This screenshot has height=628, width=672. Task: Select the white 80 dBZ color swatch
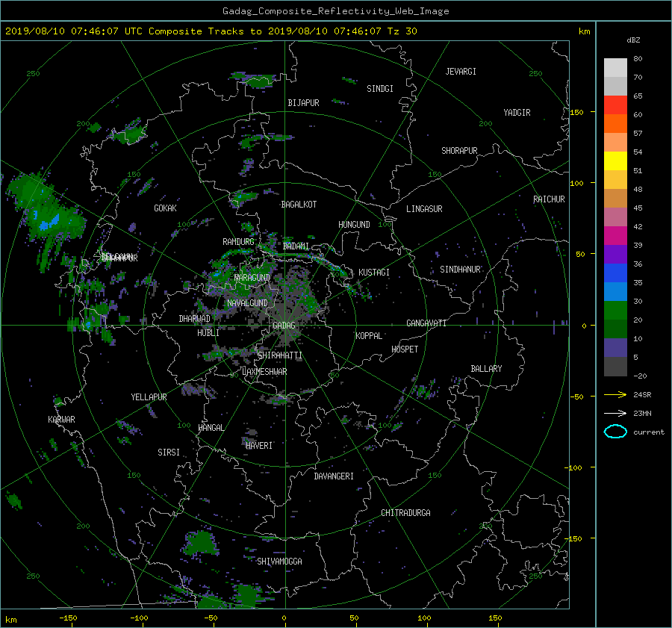pyautogui.click(x=615, y=67)
